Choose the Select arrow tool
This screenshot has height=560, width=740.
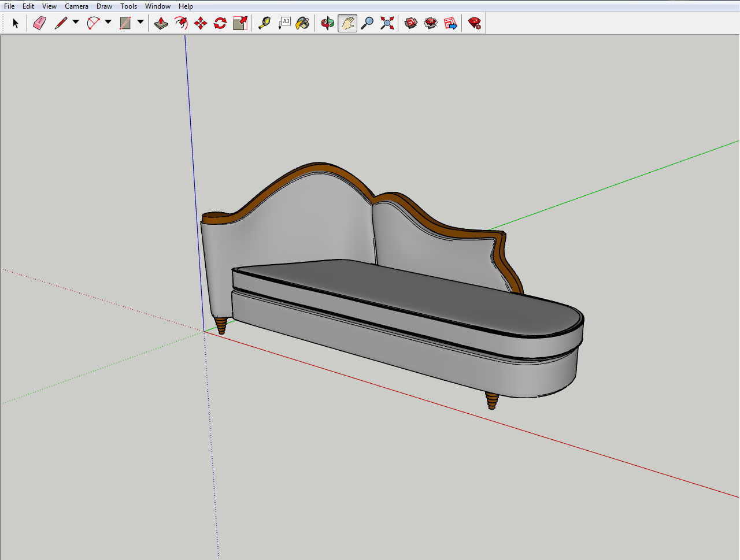pos(16,23)
